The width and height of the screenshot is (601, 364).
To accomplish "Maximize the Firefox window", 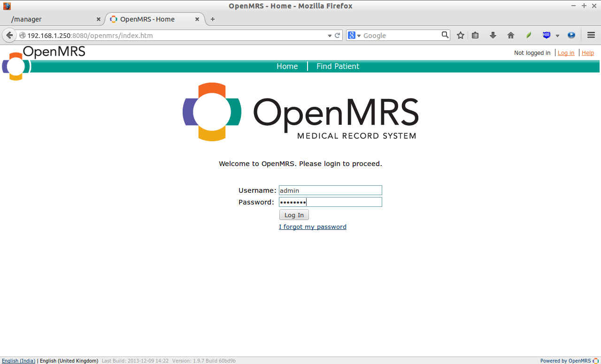I will (x=584, y=6).
